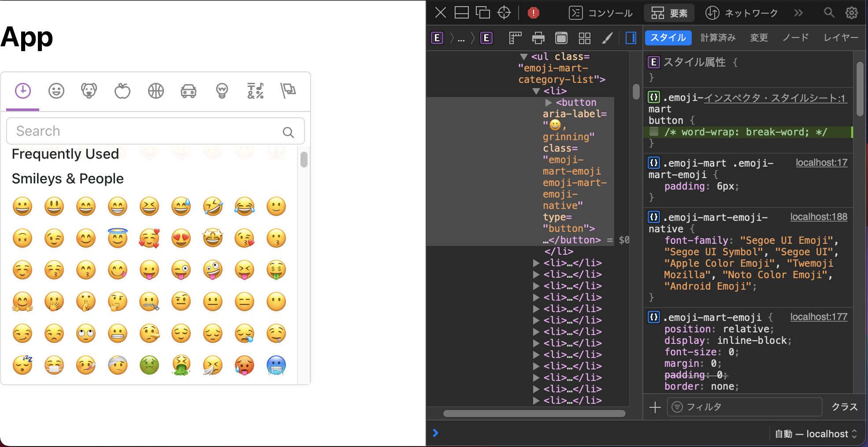Image resolution: width=868 pixels, height=447 pixels.
Task: Select the Activities basketball category
Action: click(155, 91)
